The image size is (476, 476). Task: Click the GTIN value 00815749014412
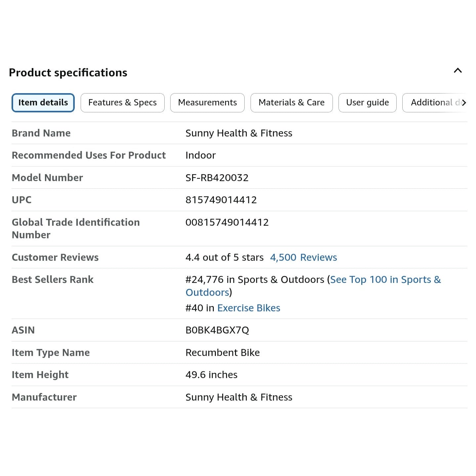tap(227, 222)
